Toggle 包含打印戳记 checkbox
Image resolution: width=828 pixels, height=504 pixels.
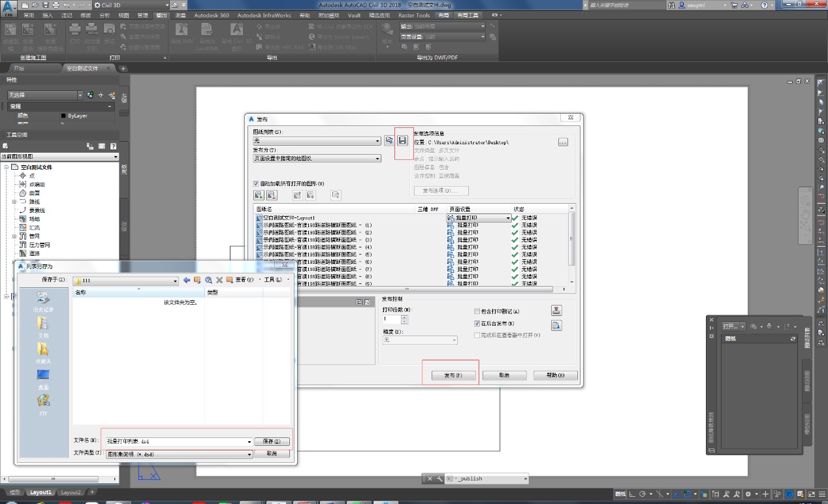click(477, 311)
